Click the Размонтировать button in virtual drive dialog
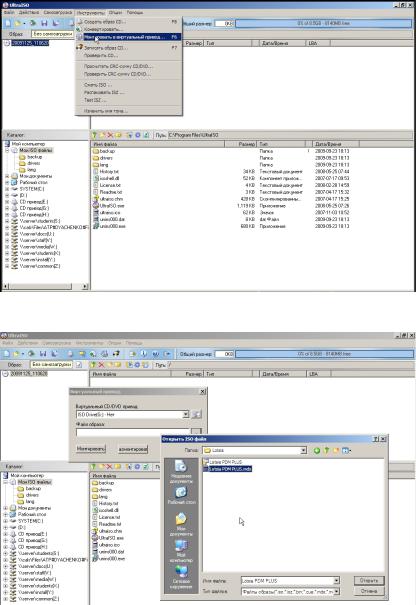Image resolution: width=416 pixels, height=605 pixels. (x=133, y=449)
